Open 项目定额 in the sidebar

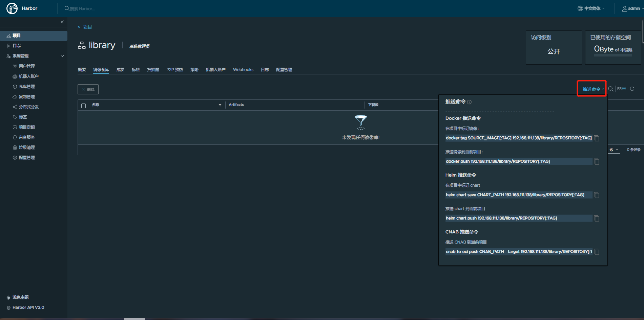[27, 127]
